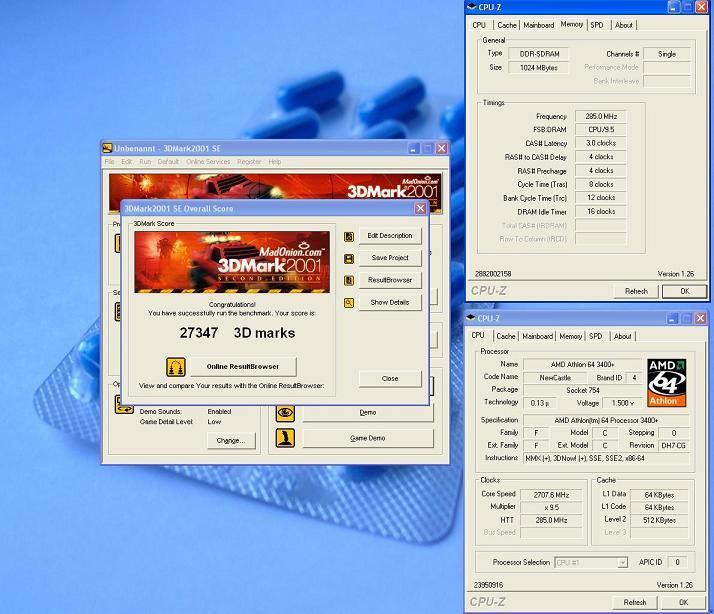Open the Online Services menu
Screen dimensions: 714x614
(x=208, y=162)
